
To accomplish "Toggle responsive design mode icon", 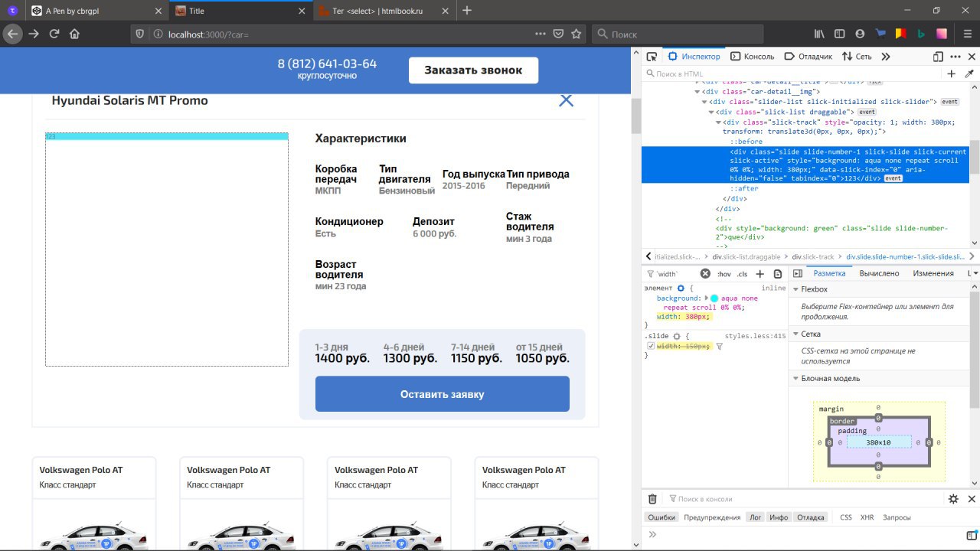I will click(x=938, y=57).
